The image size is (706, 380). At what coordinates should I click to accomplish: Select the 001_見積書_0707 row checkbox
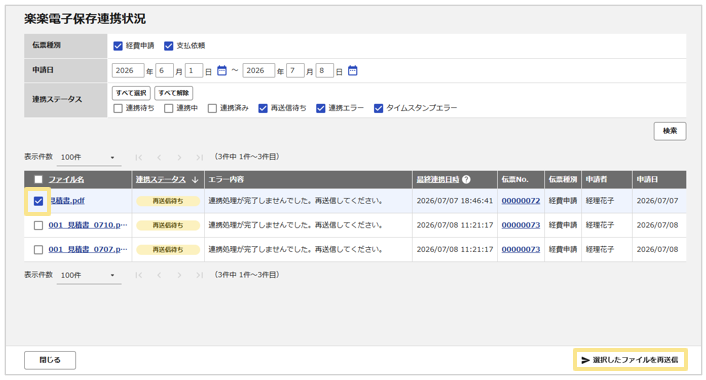click(38, 250)
